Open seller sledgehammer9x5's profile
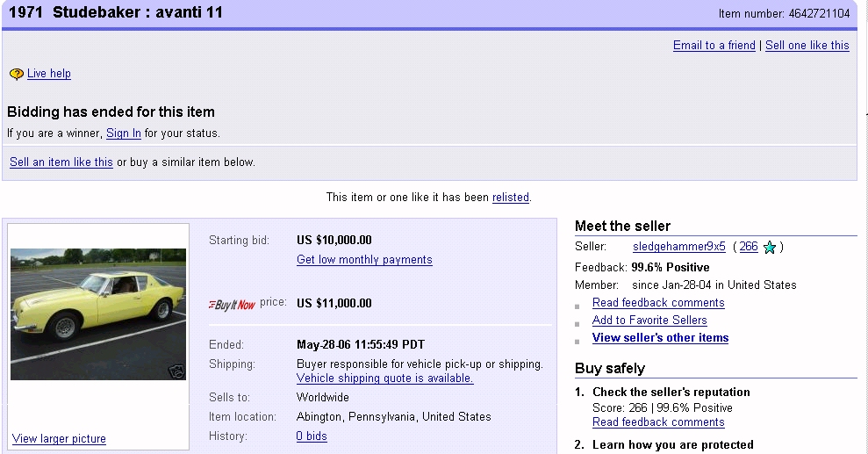Screen dimensions: 868x454 pyautogui.click(x=678, y=247)
